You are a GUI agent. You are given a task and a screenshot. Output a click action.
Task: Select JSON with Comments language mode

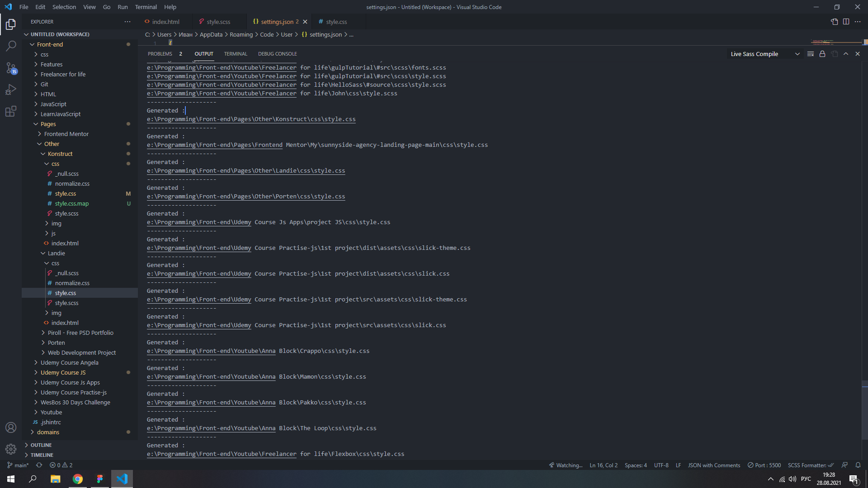coord(714,465)
